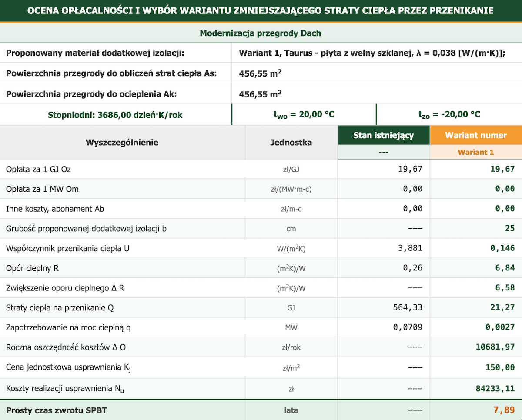Viewport: 522px width, 420px height.
Task: Select the 'Prosty czas zwrotu SPBT' row label
Action: tap(57, 410)
